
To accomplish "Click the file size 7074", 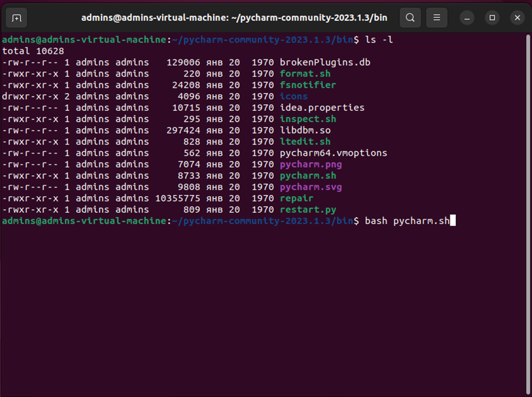I will 189,164.
